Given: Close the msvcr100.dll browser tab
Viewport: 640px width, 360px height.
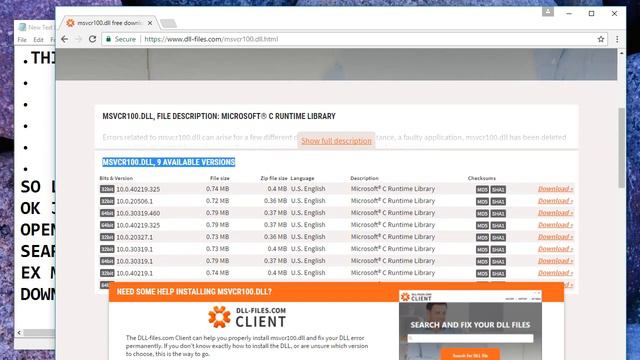Looking at the screenshot, I should 150,23.
